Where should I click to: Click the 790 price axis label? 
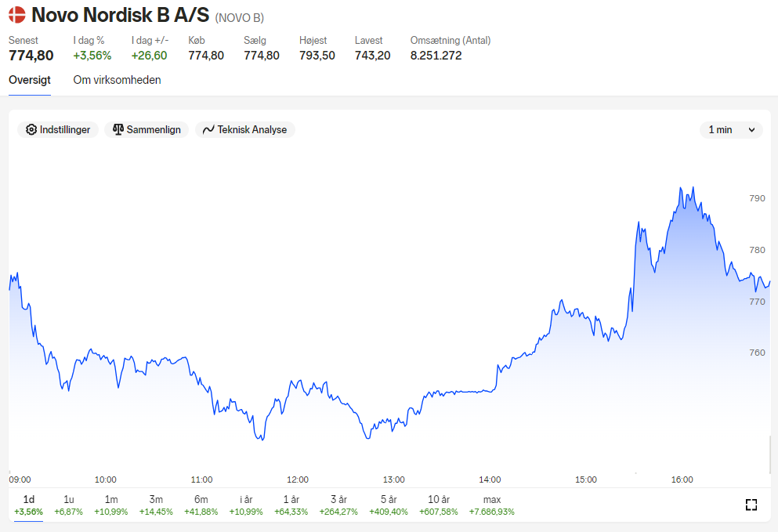[757, 198]
